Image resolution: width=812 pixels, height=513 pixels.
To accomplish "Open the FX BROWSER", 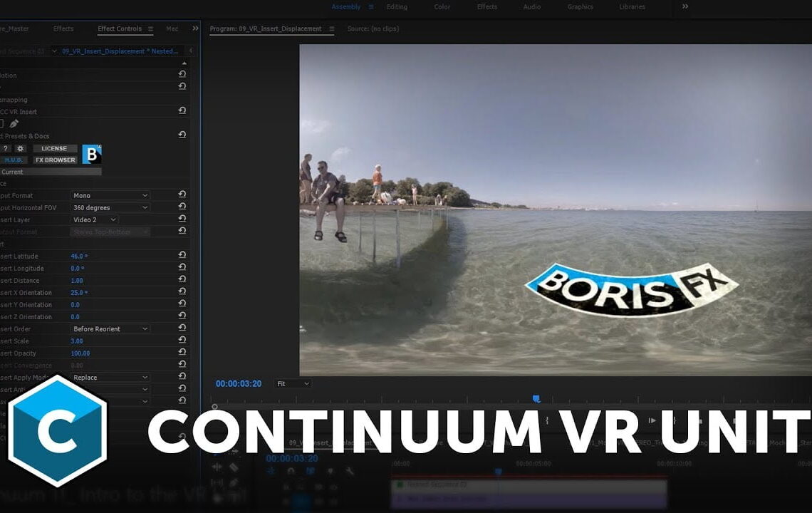I will (55, 160).
